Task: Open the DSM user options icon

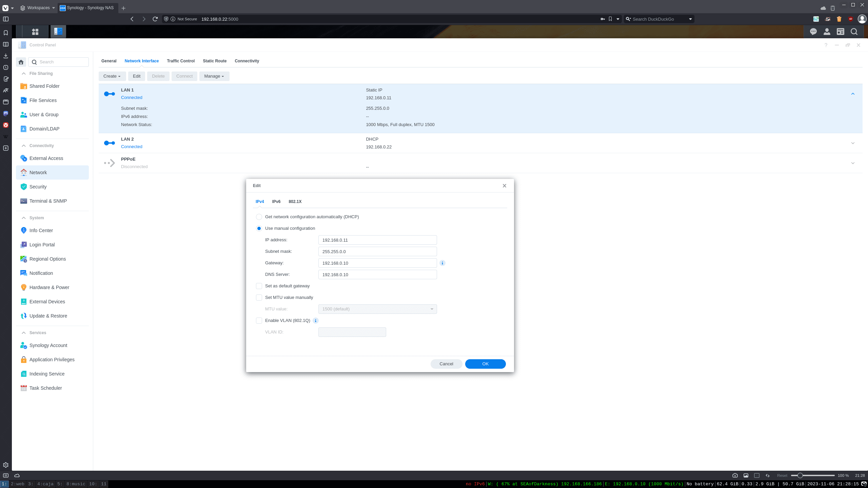Action: click(827, 32)
